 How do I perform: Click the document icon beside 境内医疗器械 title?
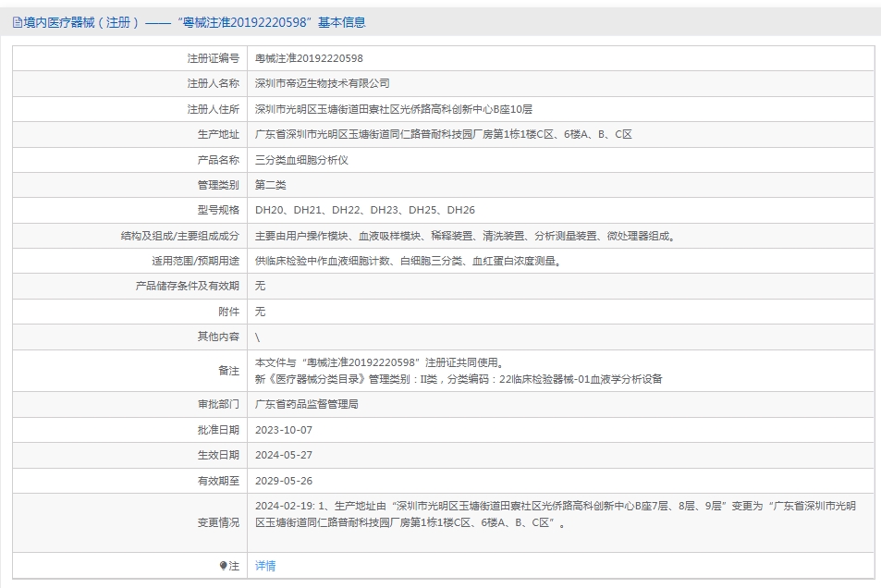pos(18,22)
